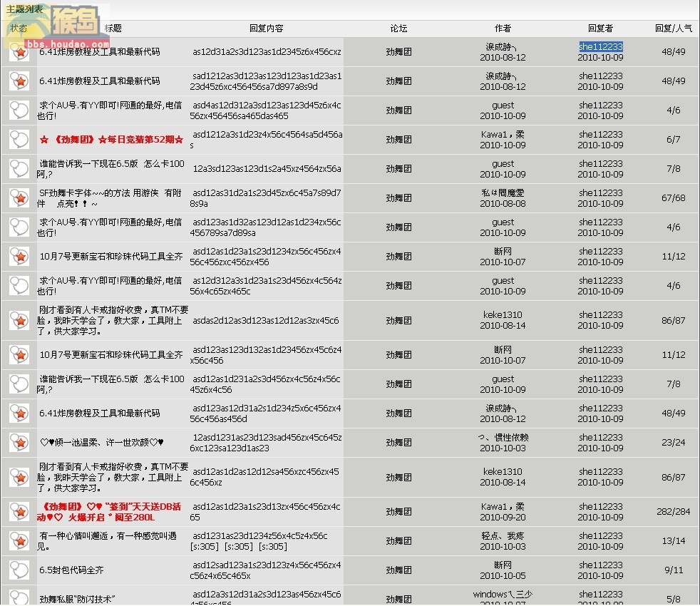Click she112233 replier in the 282/284 row

[600, 506]
